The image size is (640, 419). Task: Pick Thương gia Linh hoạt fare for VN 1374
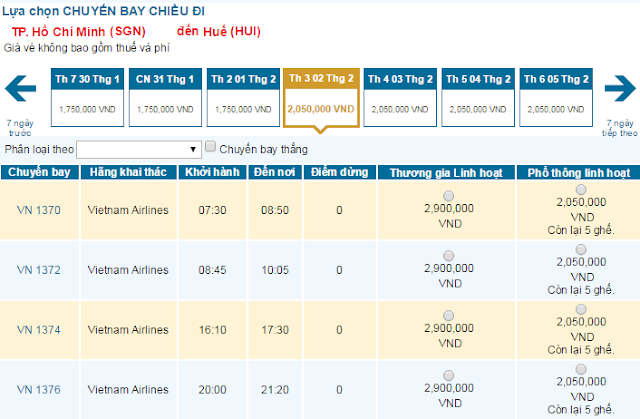[448, 314]
